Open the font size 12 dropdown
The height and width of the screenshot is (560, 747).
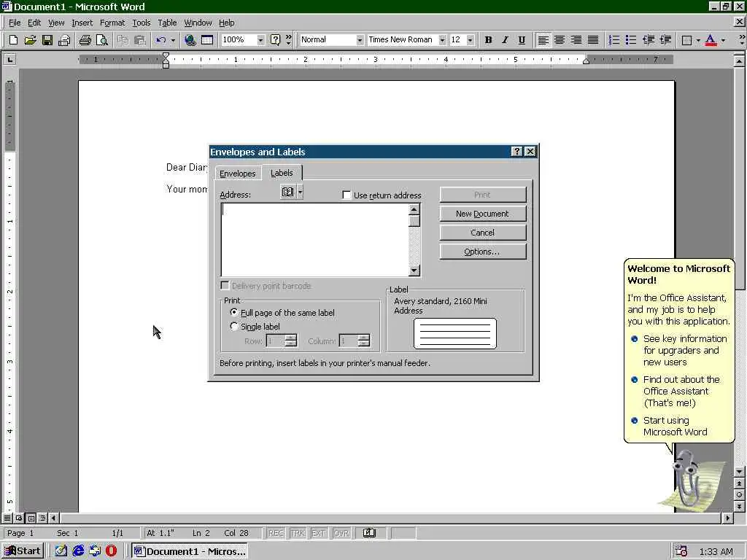[471, 40]
